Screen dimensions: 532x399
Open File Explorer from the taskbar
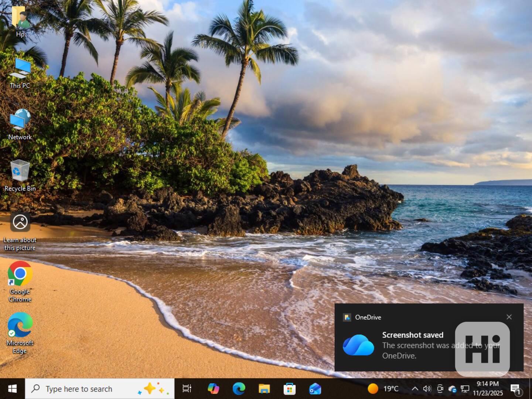264,389
